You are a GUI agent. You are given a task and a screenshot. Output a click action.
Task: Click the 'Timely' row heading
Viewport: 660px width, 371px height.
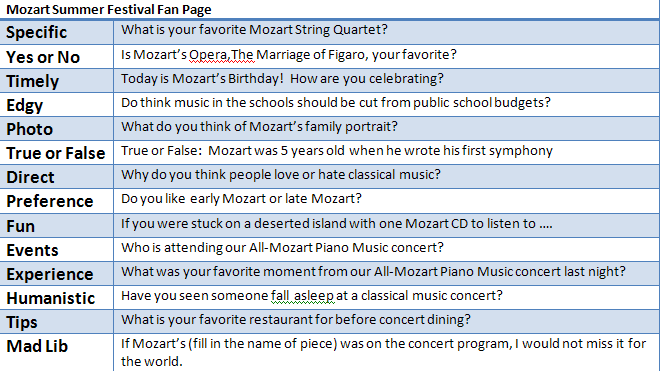pos(56,80)
